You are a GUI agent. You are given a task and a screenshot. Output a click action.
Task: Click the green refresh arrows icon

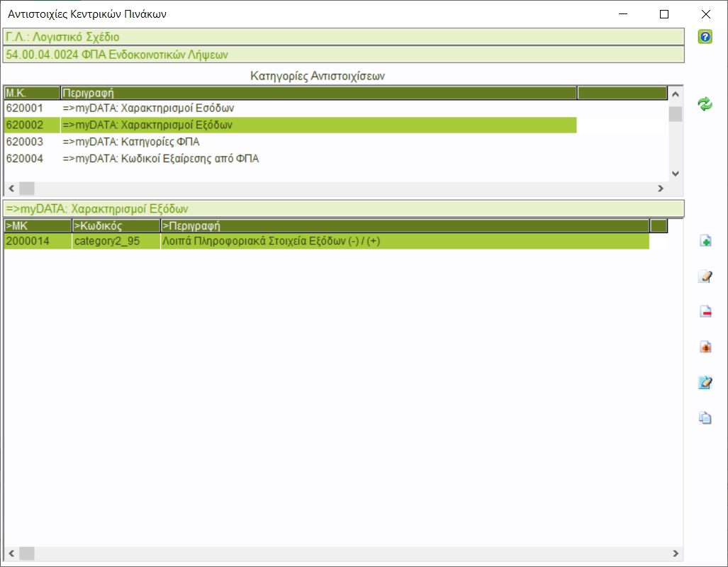click(705, 105)
